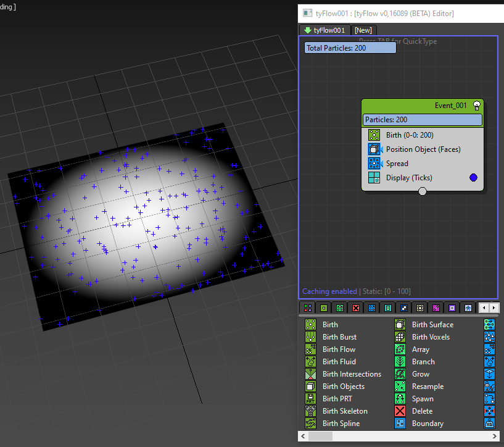The image size is (504, 447).
Task: Click the Static: [0 - 100] status text
Action: (x=387, y=291)
